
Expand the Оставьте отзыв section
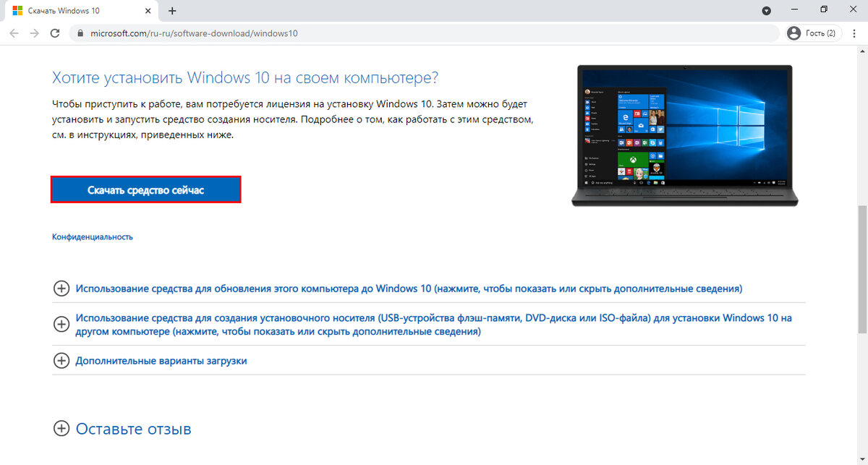click(x=61, y=428)
